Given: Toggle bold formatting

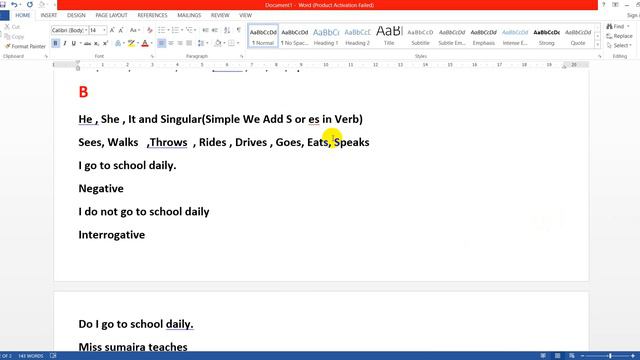Looking at the screenshot, I should point(56,43).
